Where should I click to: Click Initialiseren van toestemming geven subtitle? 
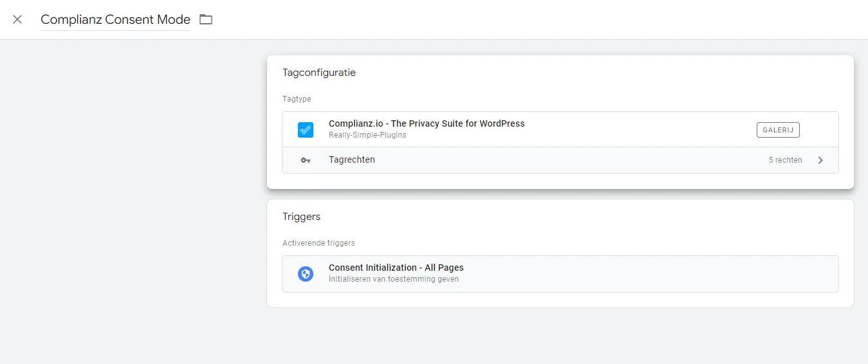pos(394,279)
